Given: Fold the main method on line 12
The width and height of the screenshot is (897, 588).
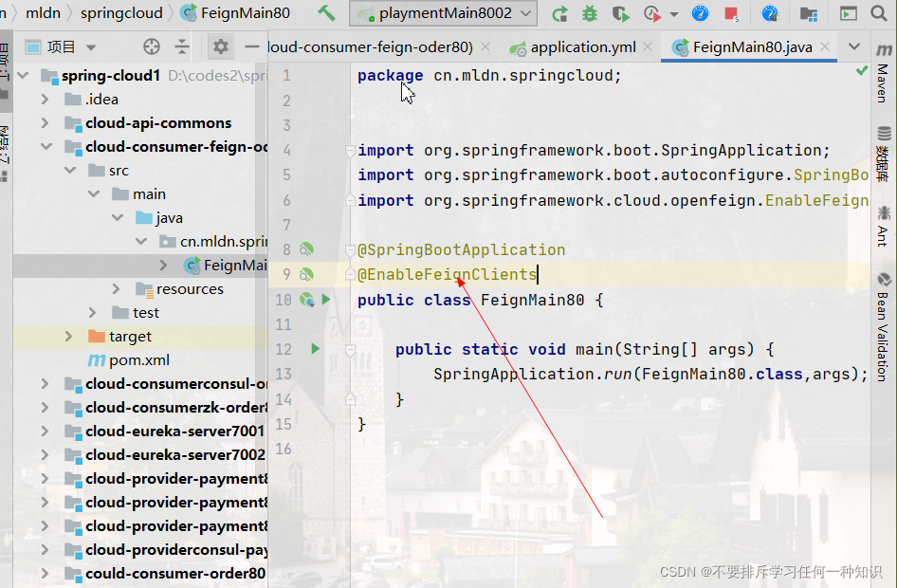Looking at the screenshot, I should click(350, 349).
